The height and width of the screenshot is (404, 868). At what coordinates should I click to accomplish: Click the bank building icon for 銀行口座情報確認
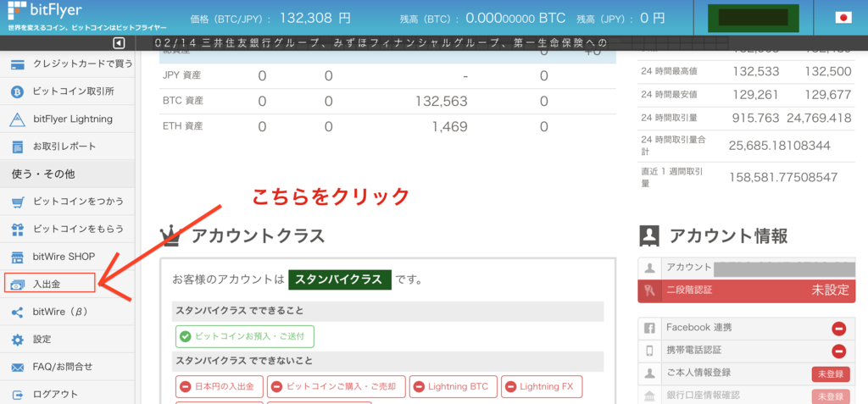click(650, 396)
